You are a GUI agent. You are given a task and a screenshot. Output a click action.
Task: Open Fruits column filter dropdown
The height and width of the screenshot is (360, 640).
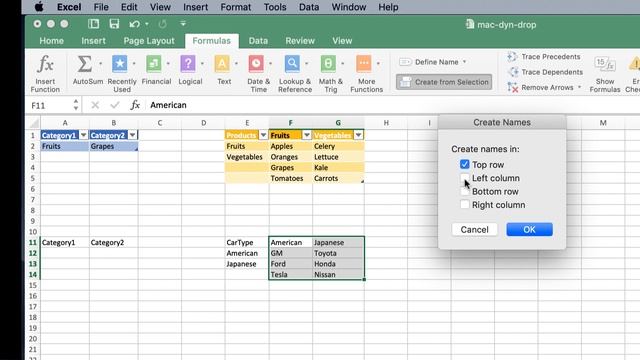tap(307, 135)
